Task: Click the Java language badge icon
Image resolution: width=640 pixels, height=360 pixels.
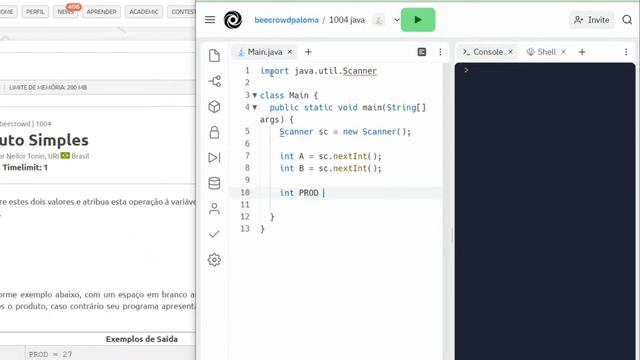Action: click(379, 20)
